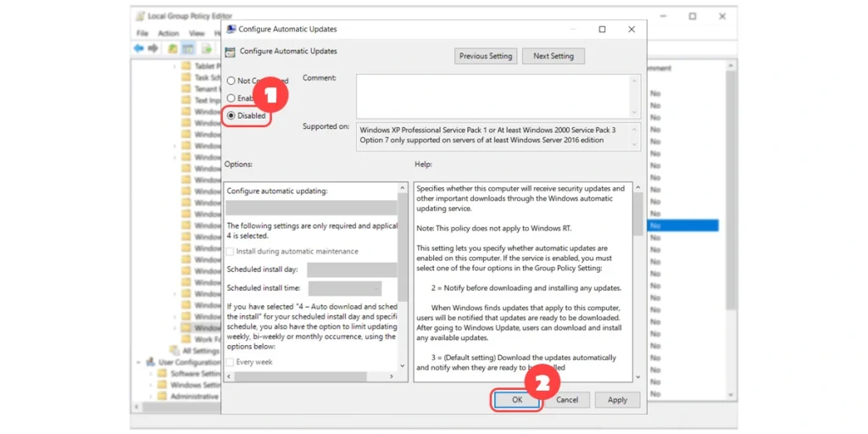Click the Comment box scroll down arrow
Screen dimensions: 868x434
click(x=634, y=112)
